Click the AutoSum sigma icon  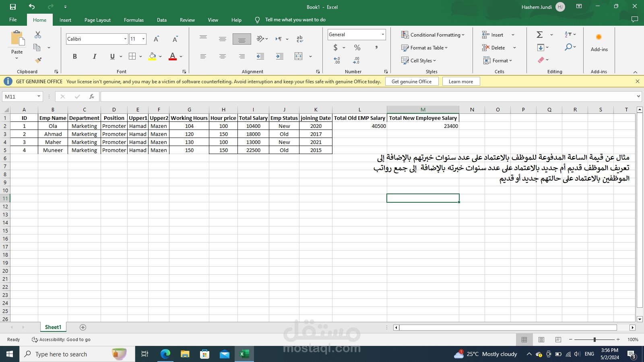tap(540, 35)
